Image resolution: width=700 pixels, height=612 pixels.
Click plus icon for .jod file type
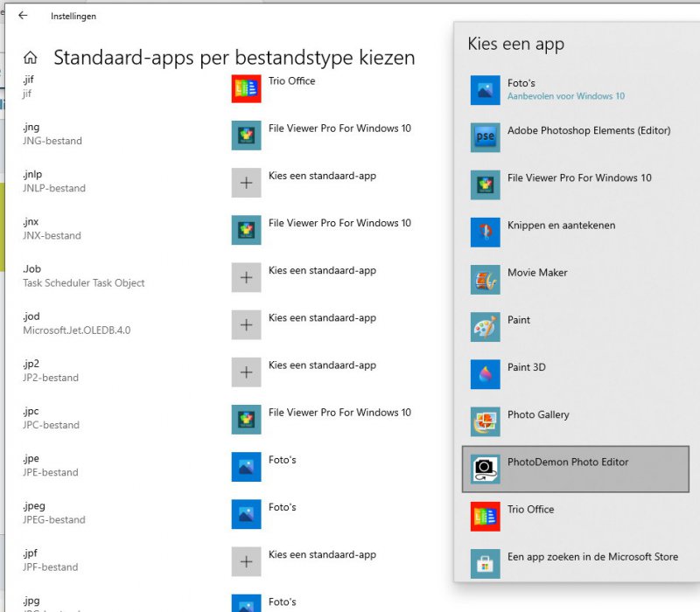(246, 324)
